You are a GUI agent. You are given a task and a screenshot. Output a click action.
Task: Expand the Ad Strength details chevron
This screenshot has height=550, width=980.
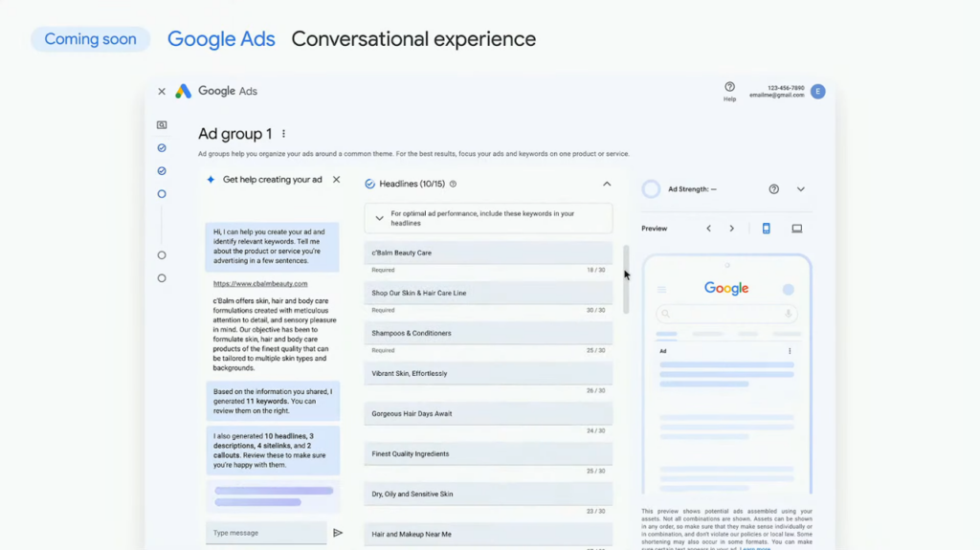pyautogui.click(x=801, y=188)
